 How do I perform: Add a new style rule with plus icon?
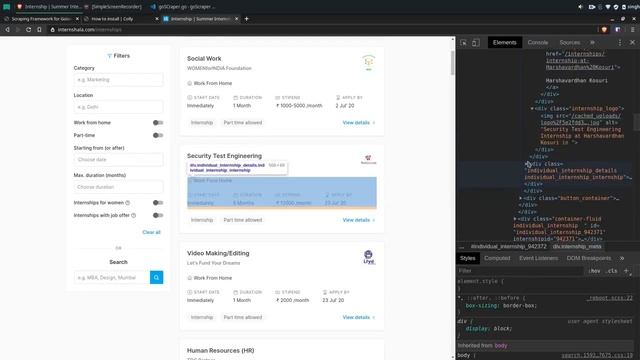point(626,271)
